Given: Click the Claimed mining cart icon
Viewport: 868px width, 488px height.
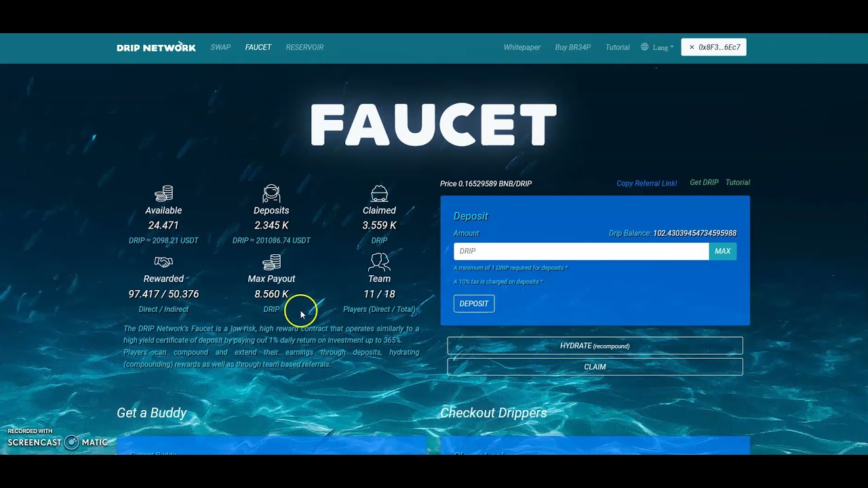Looking at the screenshot, I should [379, 194].
